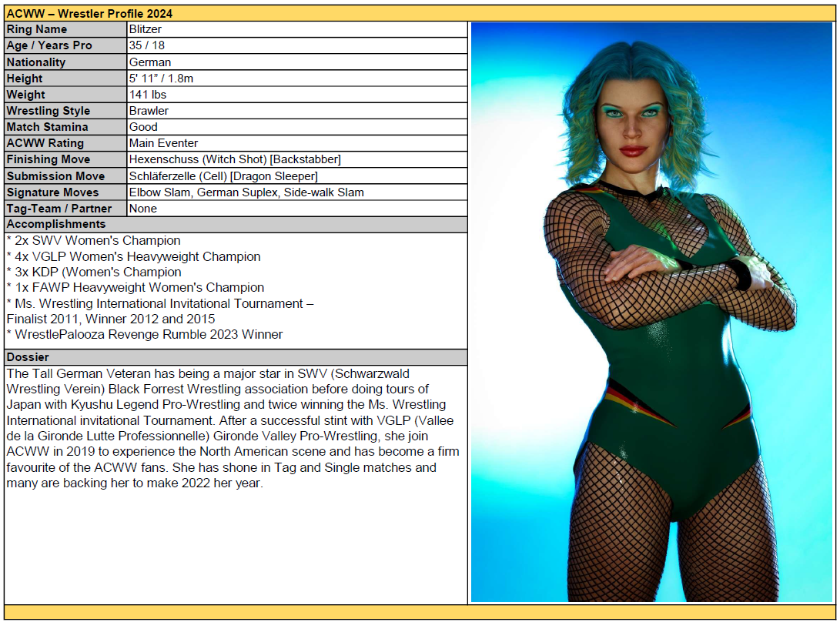Image resolution: width=840 pixels, height=622 pixels.
Task: Click the wrestler portrait image
Action: point(651,313)
